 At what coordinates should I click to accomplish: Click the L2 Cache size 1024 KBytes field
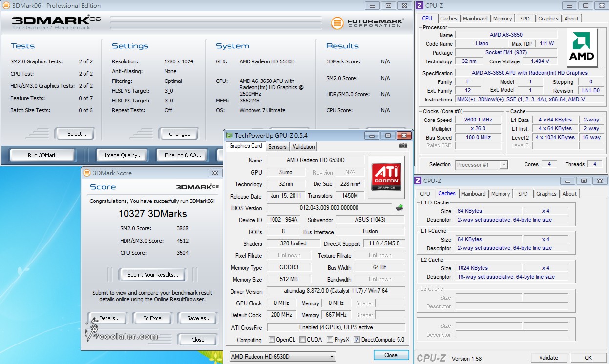tap(489, 268)
